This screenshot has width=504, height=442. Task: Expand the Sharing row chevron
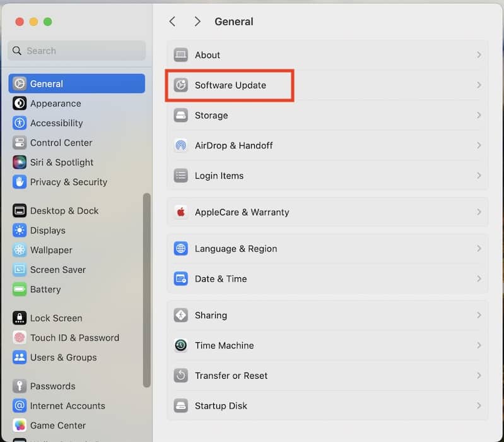(x=479, y=315)
